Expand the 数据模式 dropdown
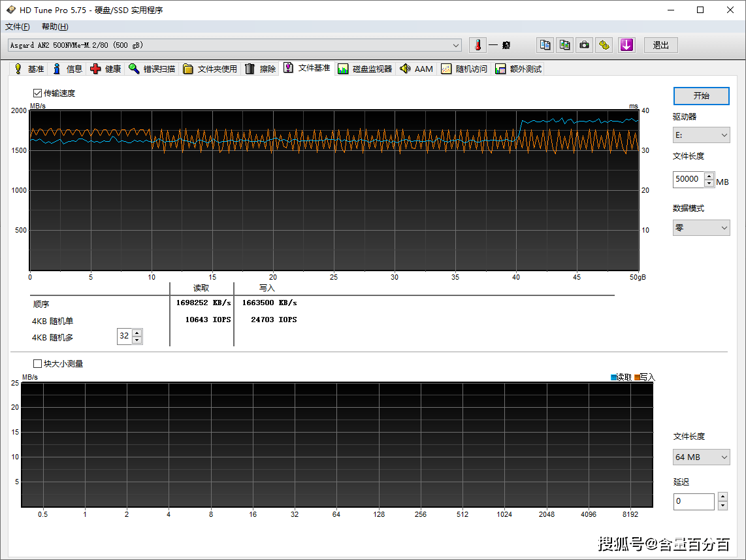Viewport: 746px width, 560px height. pyautogui.click(x=701, y=228)
